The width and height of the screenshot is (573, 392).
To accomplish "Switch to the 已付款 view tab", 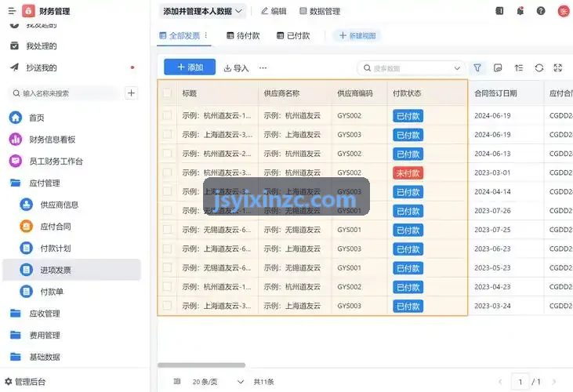I will [x=293, y=35].
